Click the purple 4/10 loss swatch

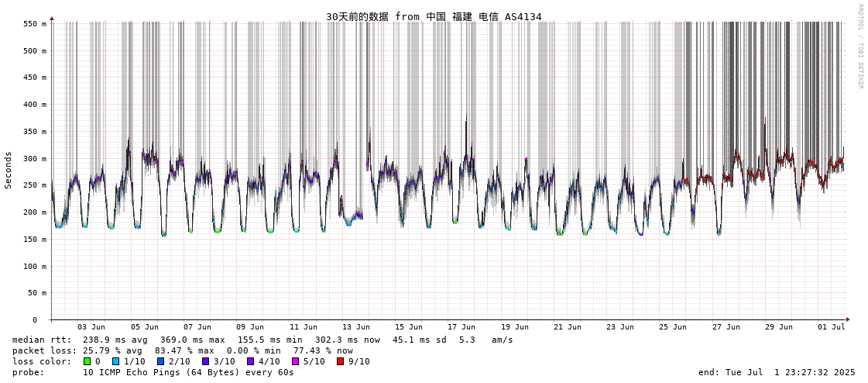click(249, 362)
